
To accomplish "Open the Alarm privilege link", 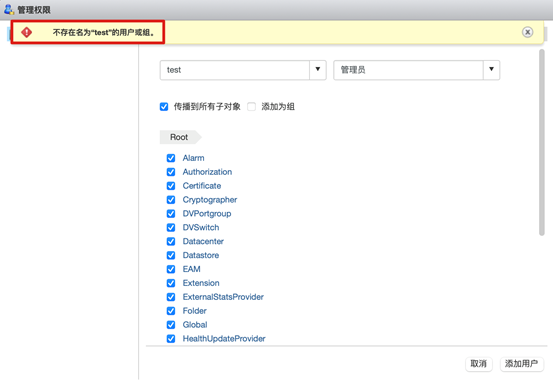I will 193,158.
